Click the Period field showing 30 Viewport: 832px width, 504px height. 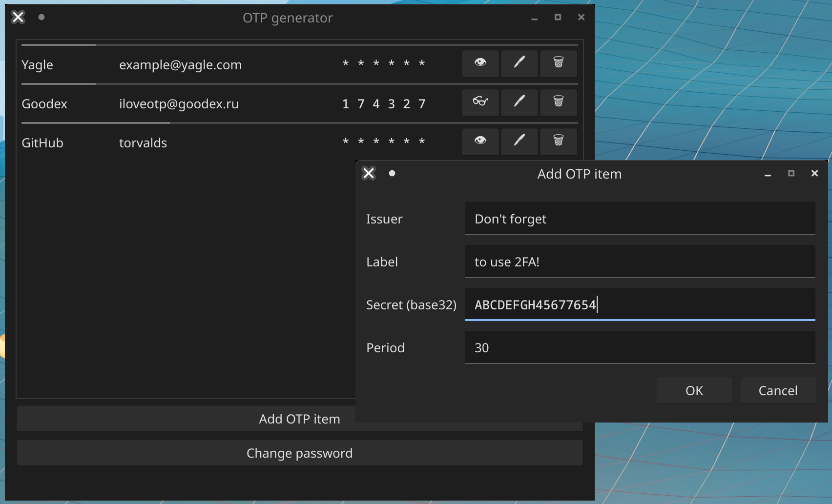(x=640, y=347)
